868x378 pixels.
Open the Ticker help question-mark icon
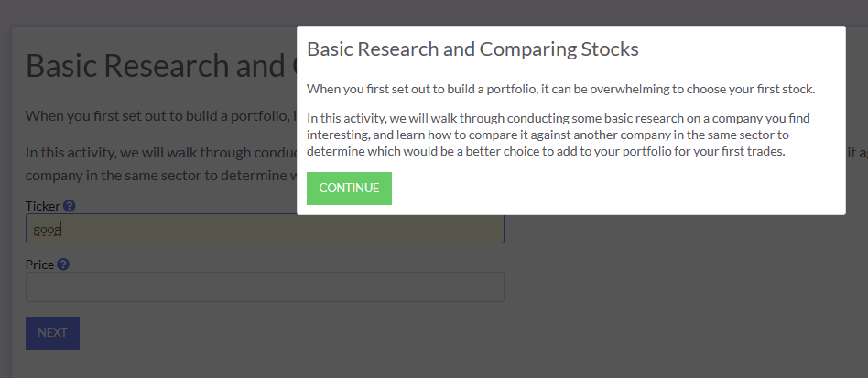70,206
